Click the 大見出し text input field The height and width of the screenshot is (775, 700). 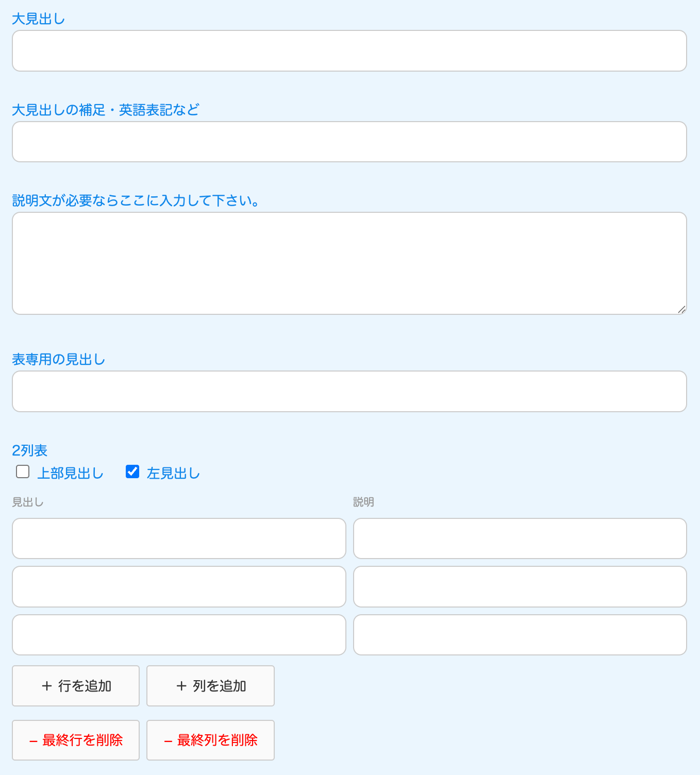click(349, 50)
